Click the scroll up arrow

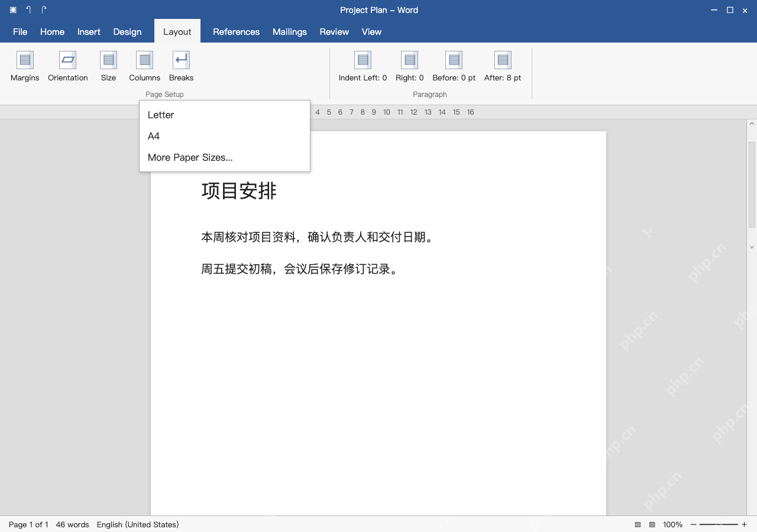click(x=752, y=124)
